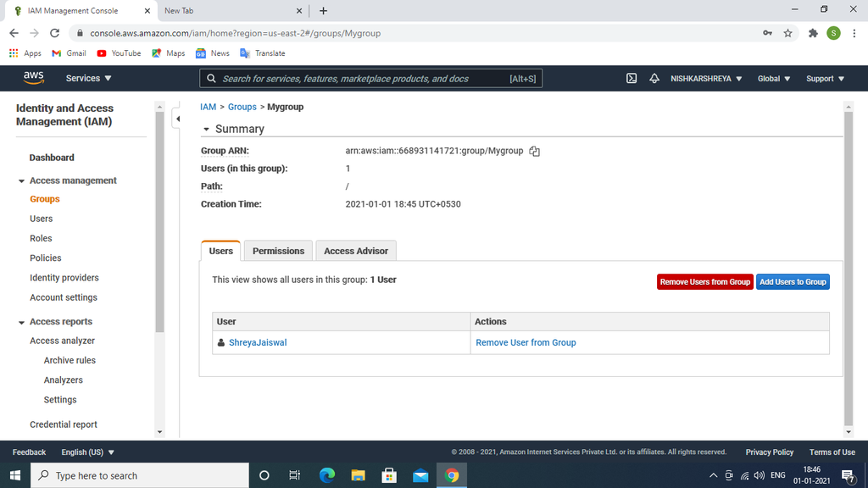The height and width of the screenshot is (488, 868).
Task: Switch to the Access Advisor tab
Action: pos(356,250)
